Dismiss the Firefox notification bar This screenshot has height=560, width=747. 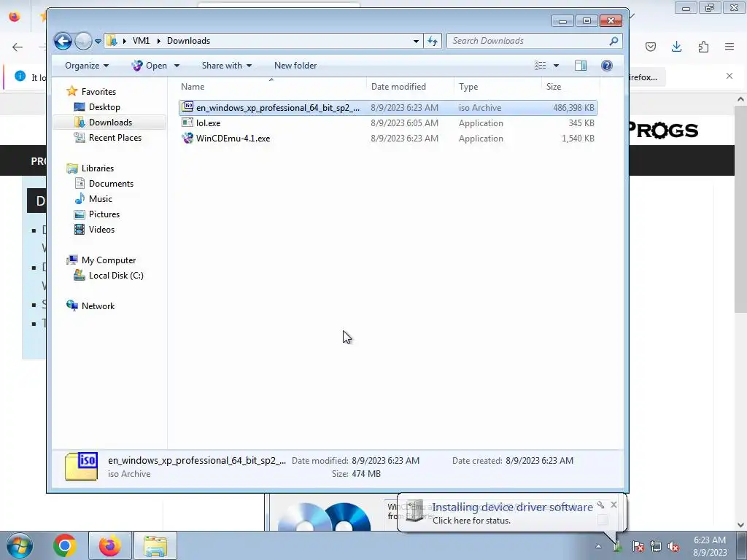(729, 76)
